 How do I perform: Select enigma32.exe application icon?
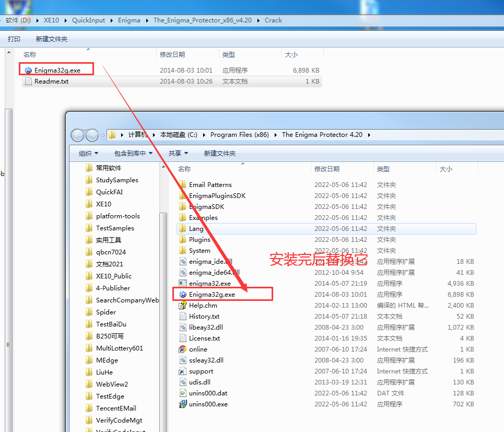point(183,283)
